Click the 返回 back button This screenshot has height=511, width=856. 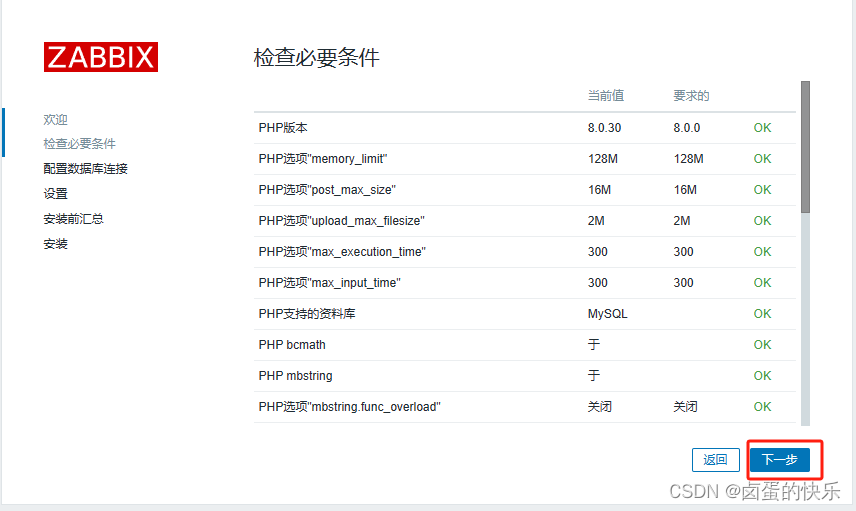point(716,460)
